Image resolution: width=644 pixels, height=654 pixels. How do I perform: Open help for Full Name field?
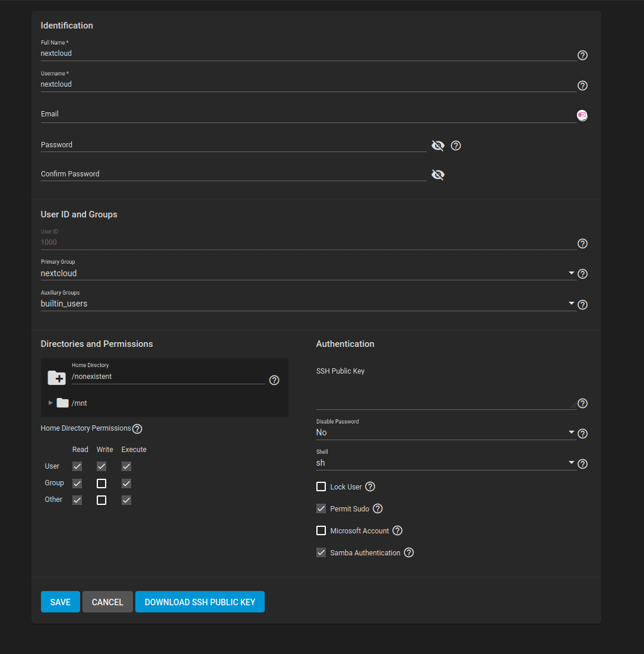pyautogui.click(x=582, y=55)
